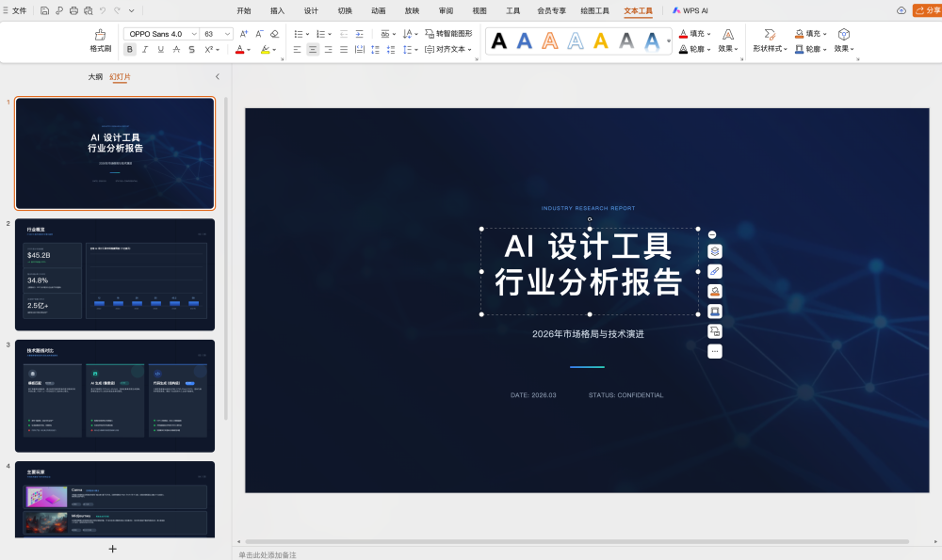This screenshot has width=942, height=560.
Task: Click the shape-with-picture icon in the floating toolbar
Action: point(714,331)
